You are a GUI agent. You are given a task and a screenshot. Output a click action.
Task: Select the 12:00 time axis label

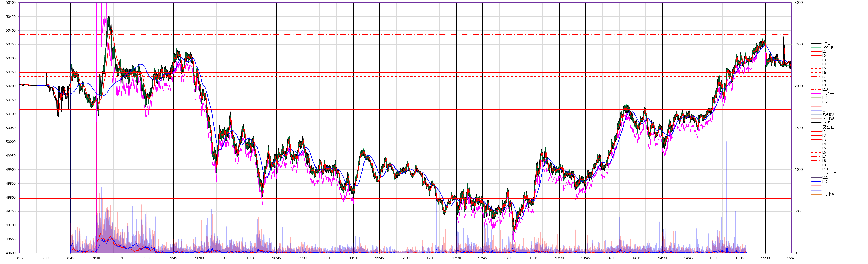[405, 258]
